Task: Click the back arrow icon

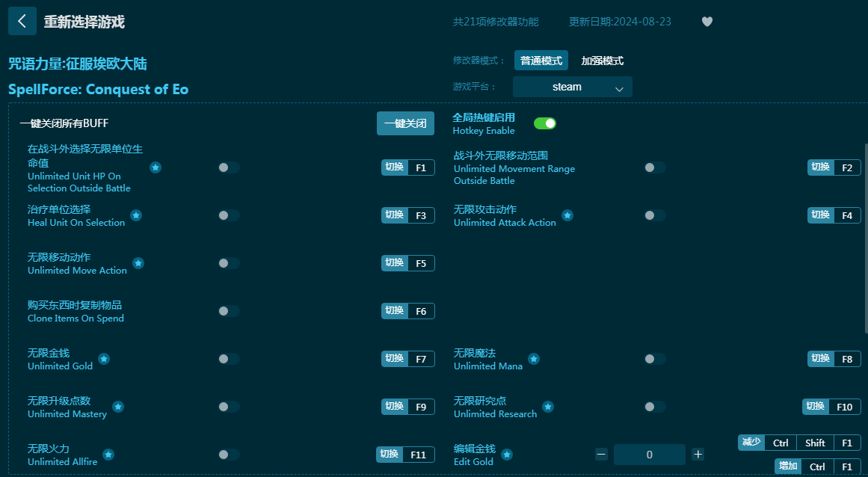Action: point(22,22)
